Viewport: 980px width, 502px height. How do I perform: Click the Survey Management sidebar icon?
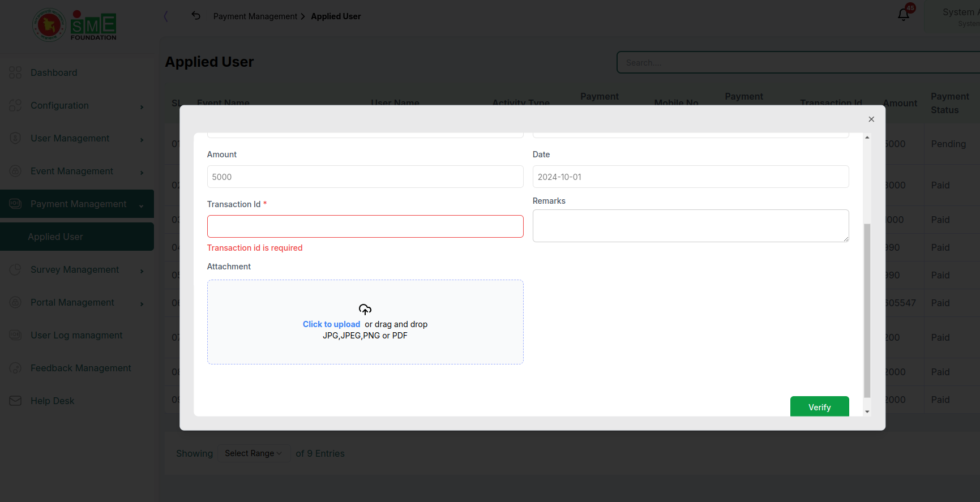click(15, 269)
